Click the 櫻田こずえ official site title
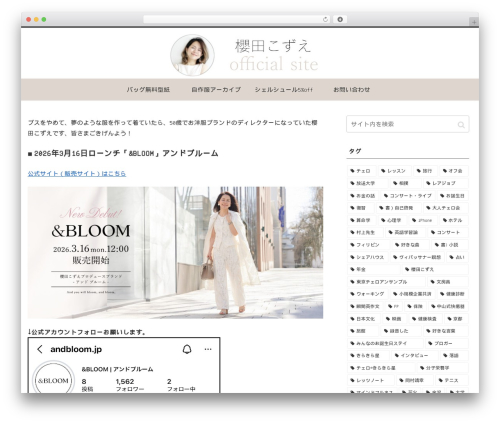 [x=273, y=55]
